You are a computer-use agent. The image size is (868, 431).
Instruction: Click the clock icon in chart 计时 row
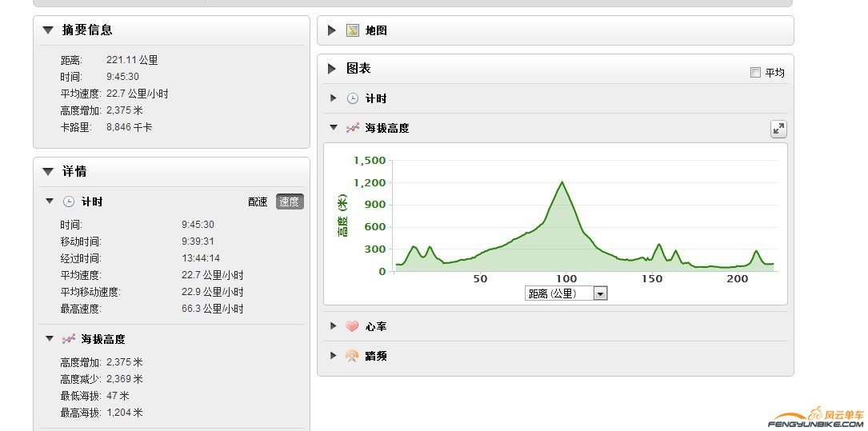[353, 98]
